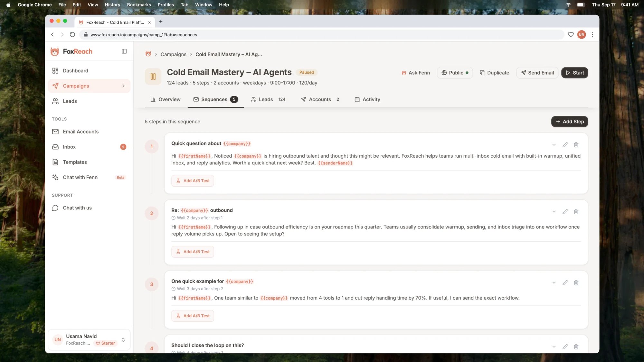Go to Campaigns breadcrumb link
Screen dimensions: 644x362
[x=173, y=54]
